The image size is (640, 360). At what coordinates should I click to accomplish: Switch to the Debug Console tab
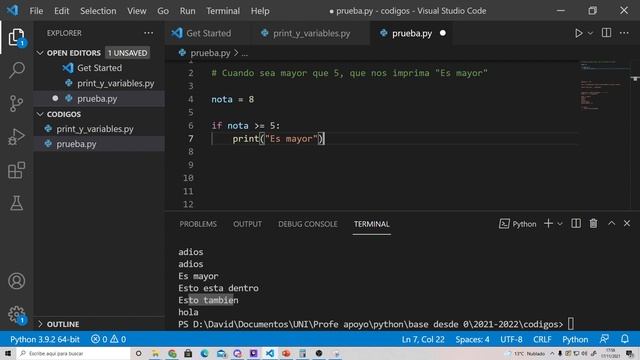(308, 224)
